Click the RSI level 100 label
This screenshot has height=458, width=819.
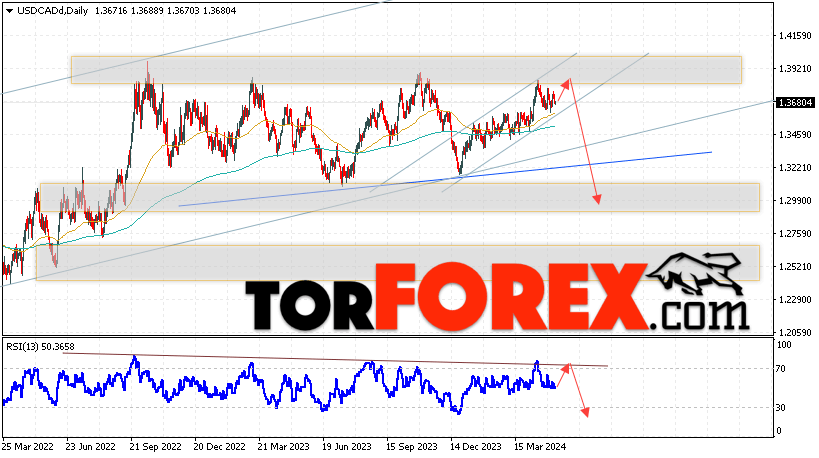click(x=784, y=345)
